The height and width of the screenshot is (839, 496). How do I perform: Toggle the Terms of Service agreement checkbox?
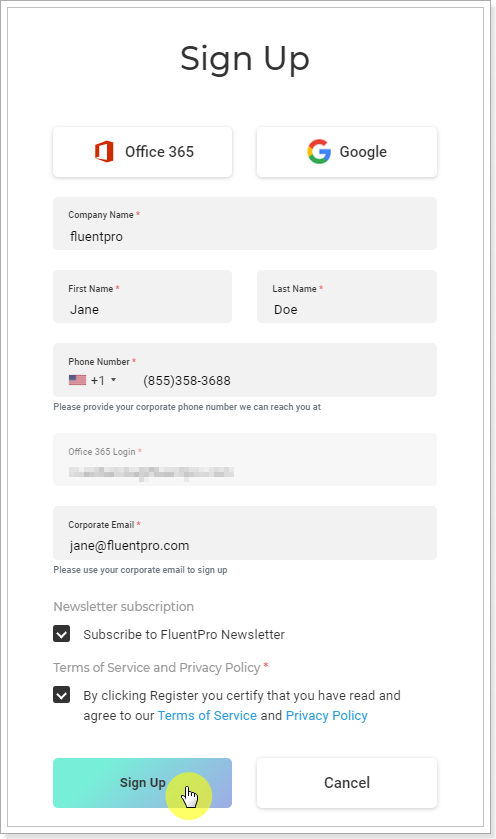[x=62, y=695]
